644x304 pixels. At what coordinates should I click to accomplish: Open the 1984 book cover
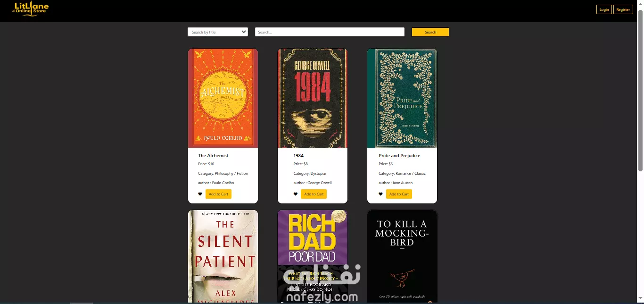[313, 98]
